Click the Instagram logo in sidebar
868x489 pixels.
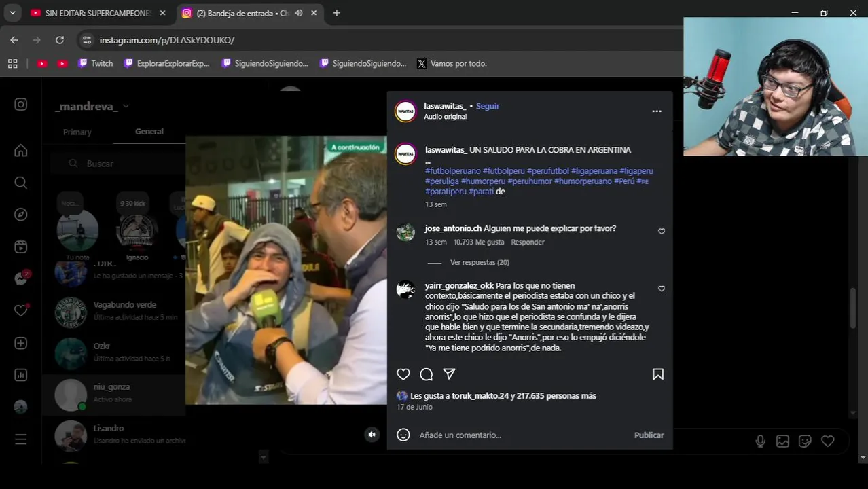click(x=21, y=104)
